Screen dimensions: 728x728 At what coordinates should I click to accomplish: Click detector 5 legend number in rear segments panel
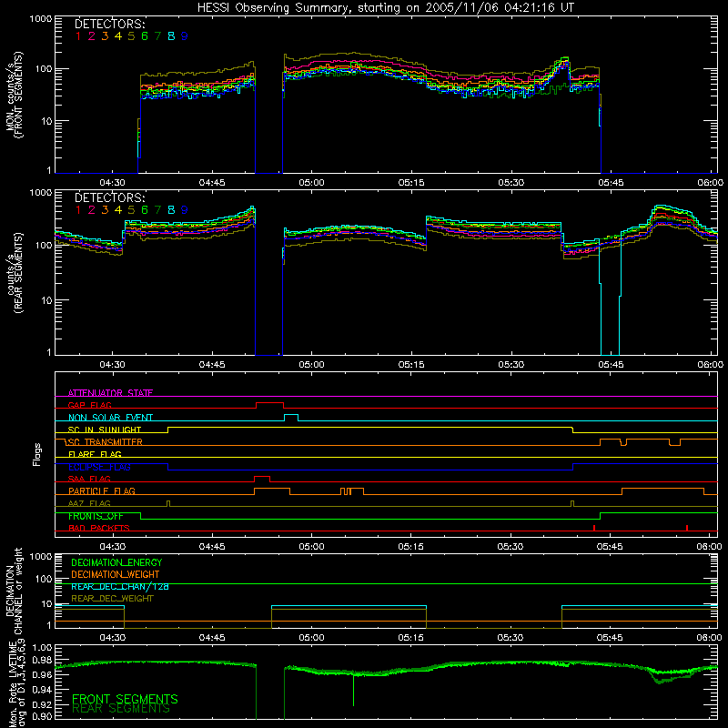point(131,210)
